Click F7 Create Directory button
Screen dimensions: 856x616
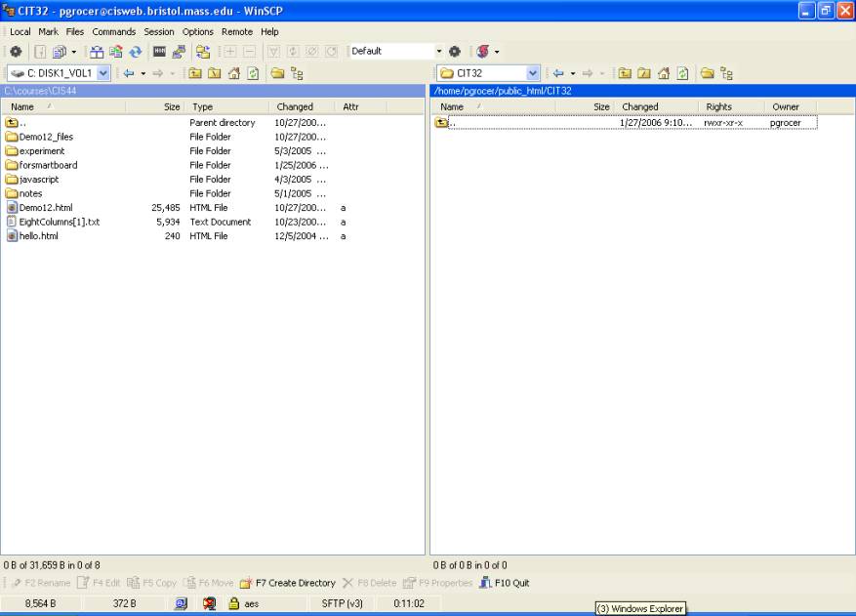[288, 583]
